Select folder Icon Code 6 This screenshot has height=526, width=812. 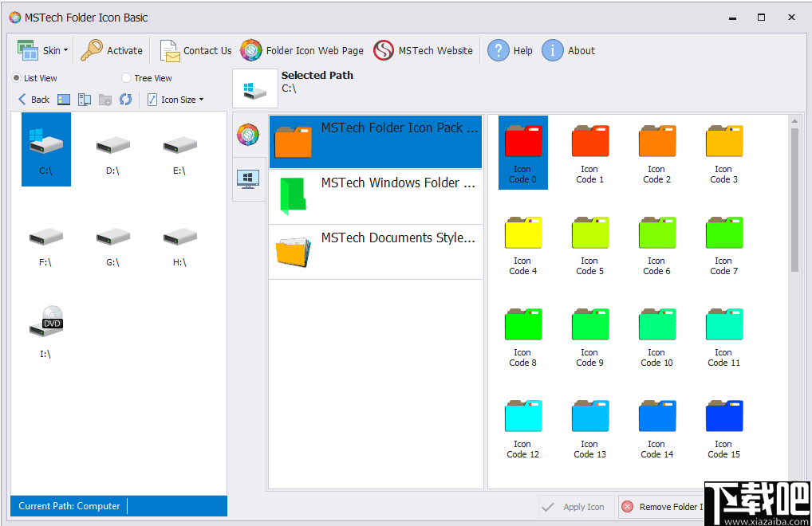(657, 244)
